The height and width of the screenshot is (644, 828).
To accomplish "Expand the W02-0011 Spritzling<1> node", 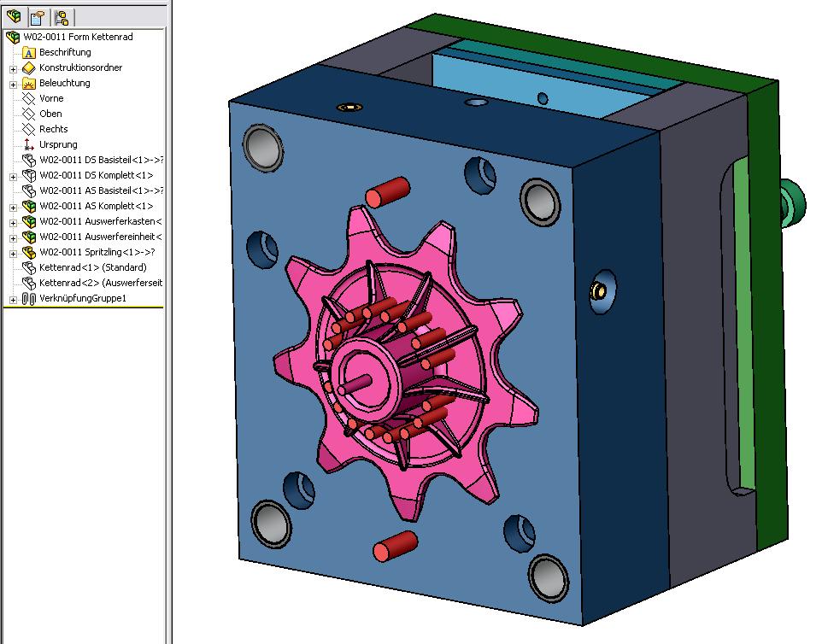I will pyautogui.click(x=13, y=254).
